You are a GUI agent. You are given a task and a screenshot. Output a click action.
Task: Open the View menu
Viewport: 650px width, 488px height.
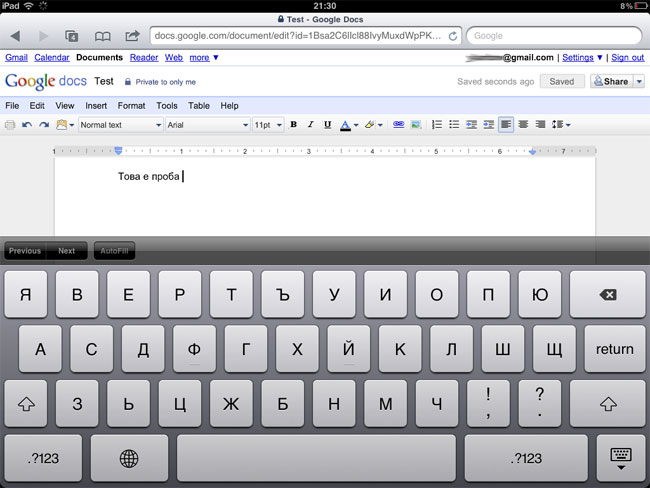coord(65,106)
